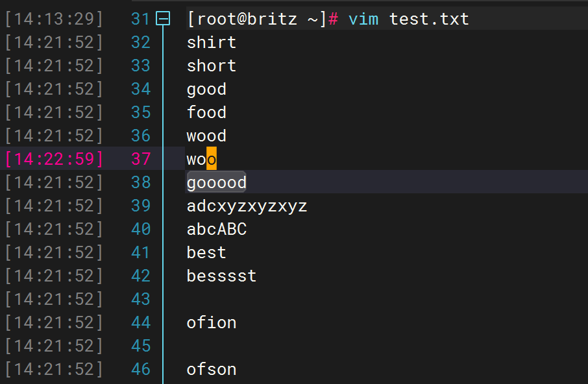Image resolution: width=588 pixels, height=384 pixels.
Task: Click the word 'besssst' on line 42
Action: [221, 276]
